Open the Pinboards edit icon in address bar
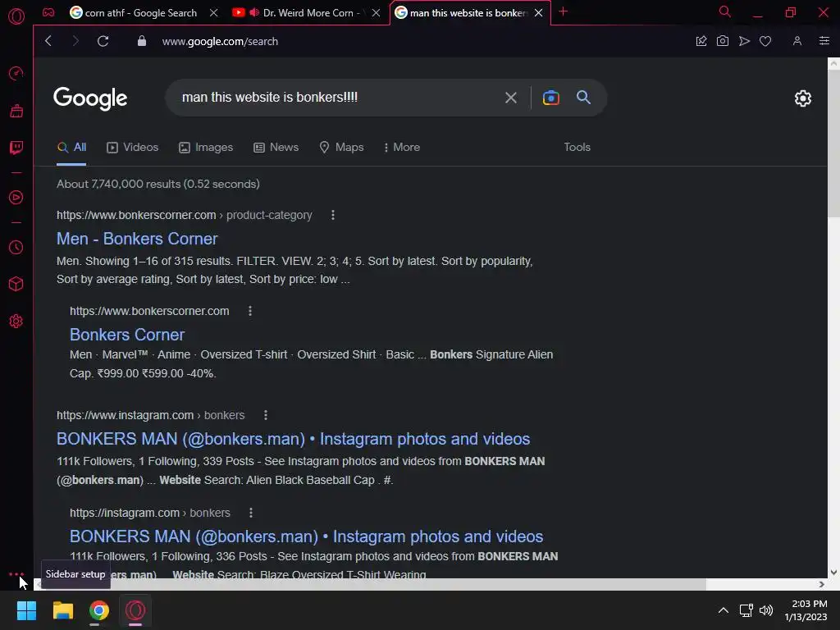This screenshot has height=630, width=840. click(x=701, y=41)
